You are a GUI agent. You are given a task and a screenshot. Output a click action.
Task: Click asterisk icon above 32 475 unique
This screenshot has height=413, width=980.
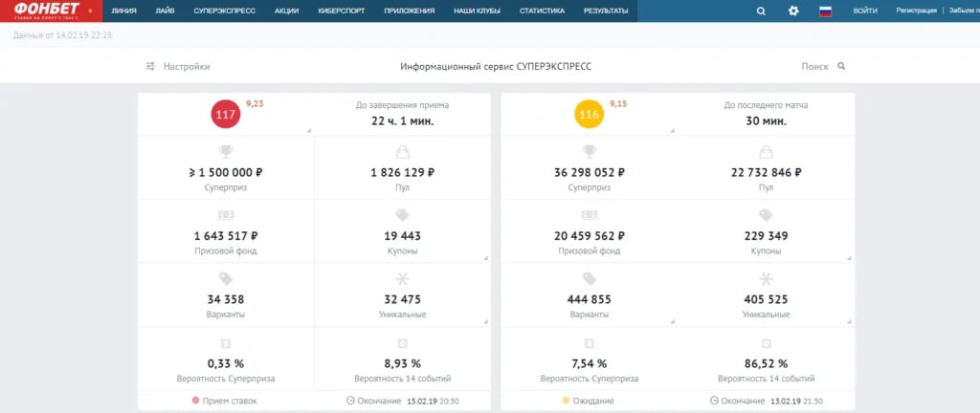pos(402,278)
